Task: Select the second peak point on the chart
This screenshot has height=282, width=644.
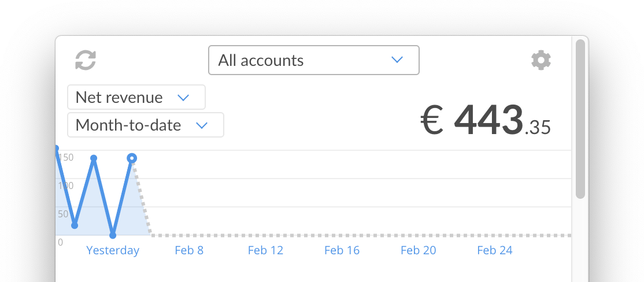Action: tap(94, 158)
